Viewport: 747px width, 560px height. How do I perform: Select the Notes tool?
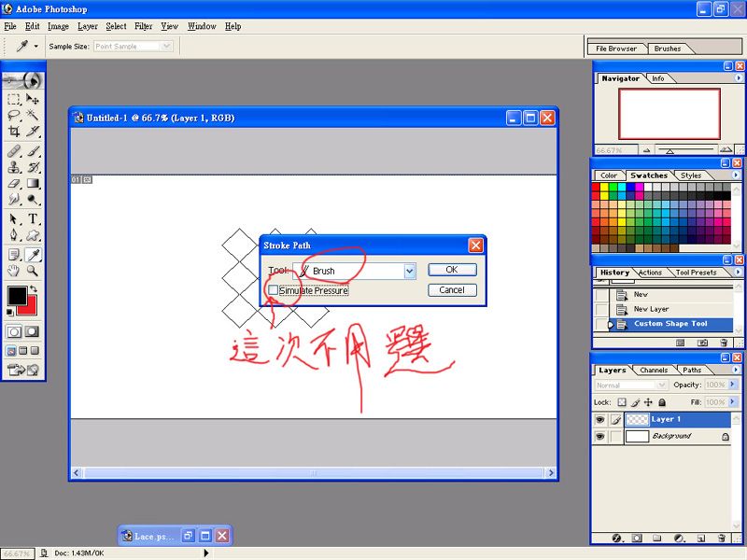[x=14, y=255]
